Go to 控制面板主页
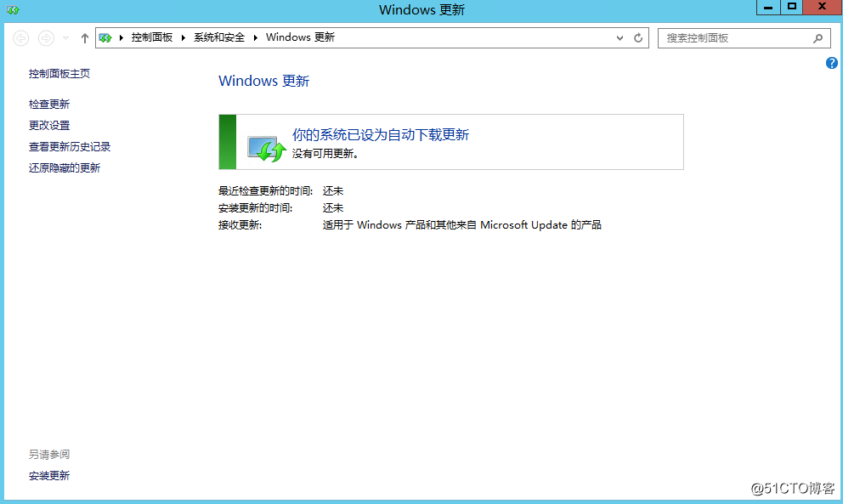The image size is (843, 504). [x=59, y=74]
